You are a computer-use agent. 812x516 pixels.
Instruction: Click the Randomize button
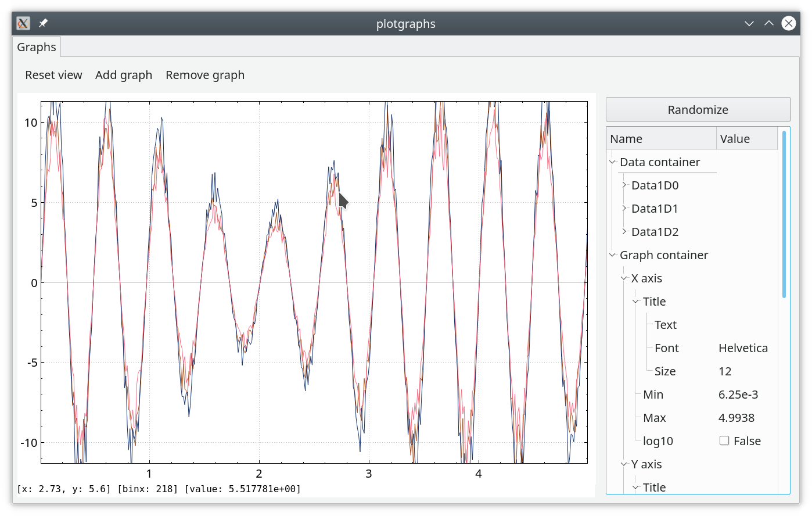(698, 109)
